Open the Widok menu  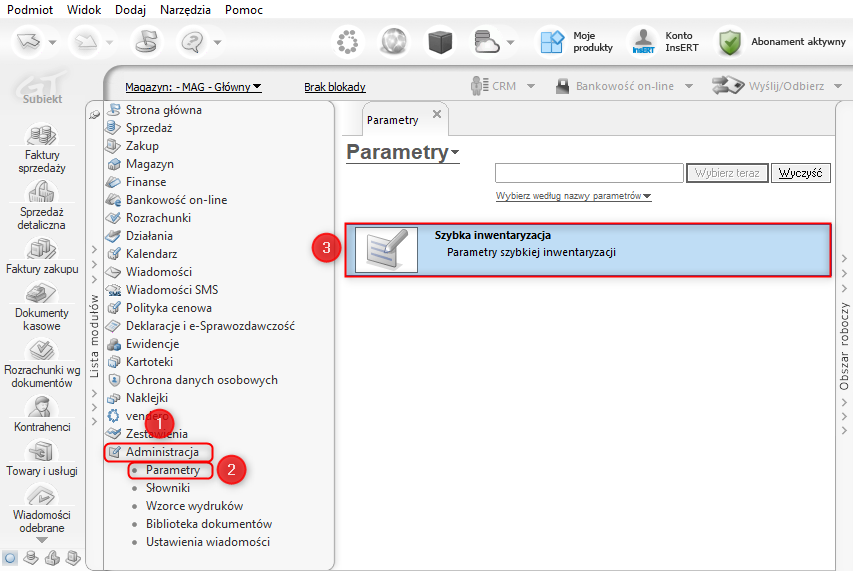click(x=84, y=10)
